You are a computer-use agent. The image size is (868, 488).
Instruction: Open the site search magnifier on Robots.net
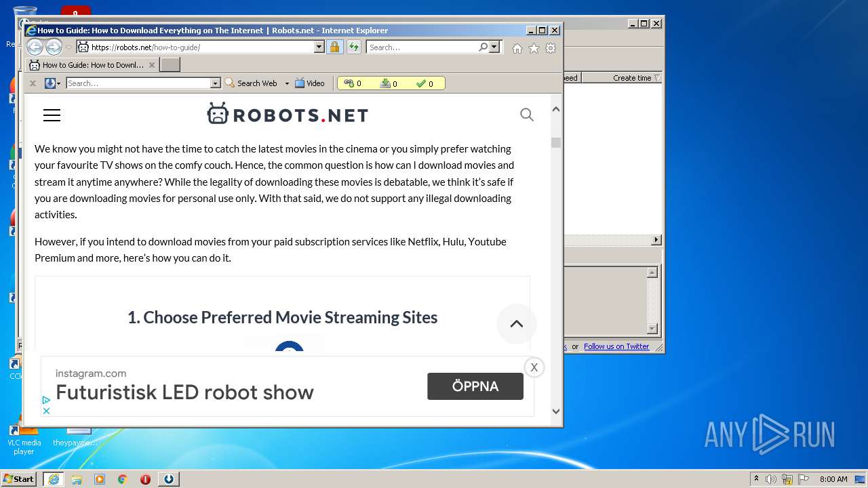[x=527, y=115]
